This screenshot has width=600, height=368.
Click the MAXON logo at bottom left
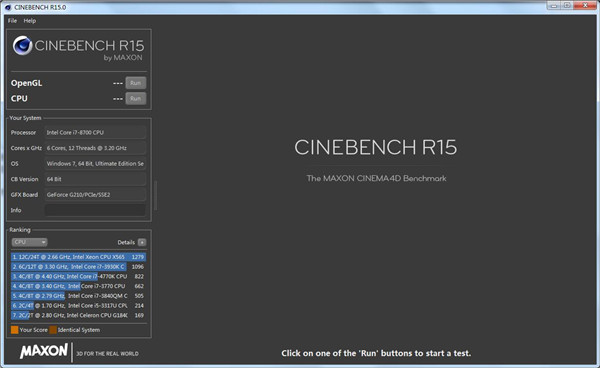[x=44, y=351]
